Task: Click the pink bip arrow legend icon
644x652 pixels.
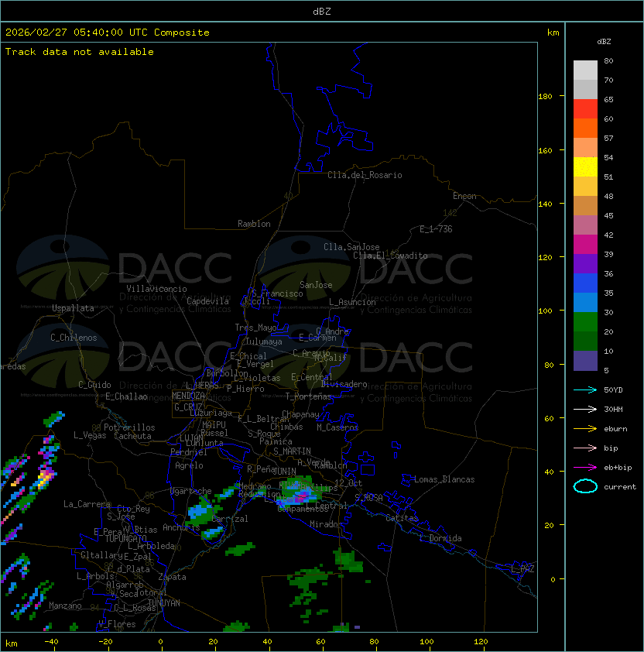Action: click(585, 448)
